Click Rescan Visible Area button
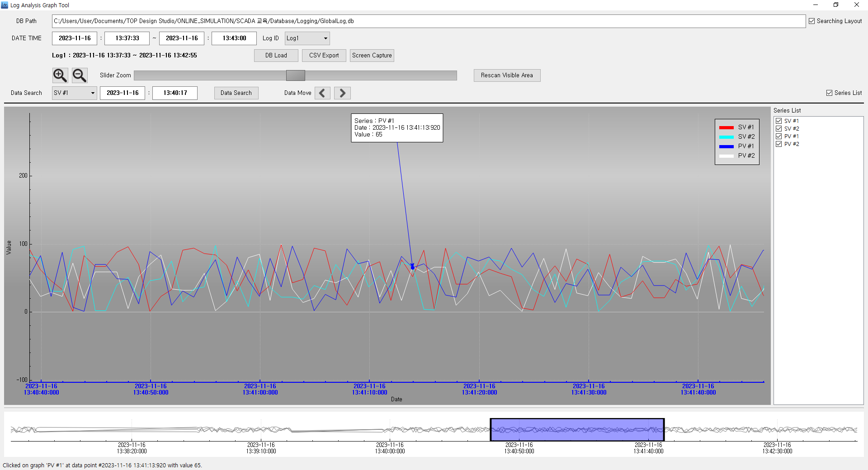Image resolution: width=868 pixels, height=470 pixels. coord(507,75)
